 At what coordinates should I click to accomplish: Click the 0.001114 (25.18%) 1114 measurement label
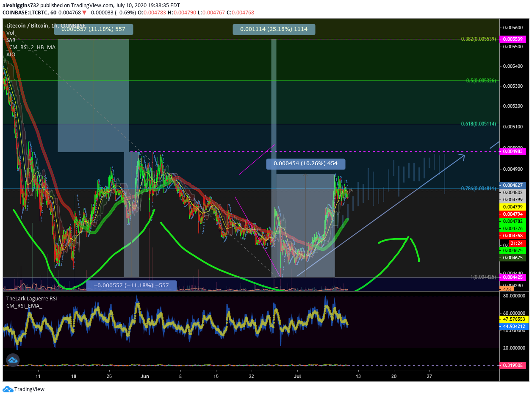coord(274,29)
